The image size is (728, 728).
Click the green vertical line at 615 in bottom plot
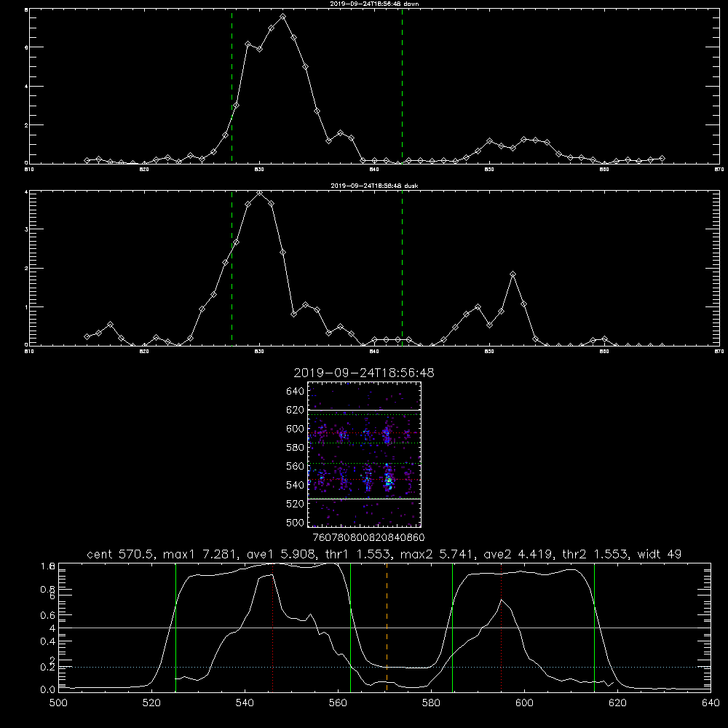[x=594, y=628]
